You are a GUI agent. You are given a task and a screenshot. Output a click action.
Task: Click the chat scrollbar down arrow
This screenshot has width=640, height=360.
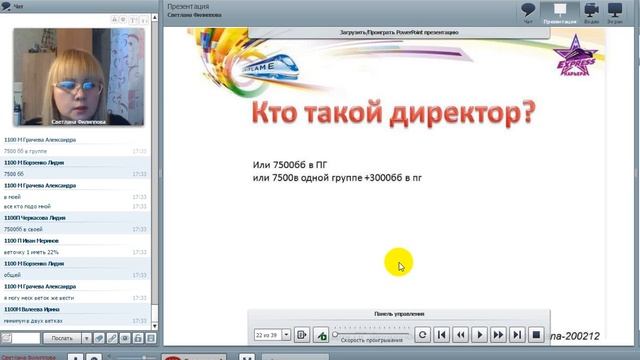click(155, 326)
